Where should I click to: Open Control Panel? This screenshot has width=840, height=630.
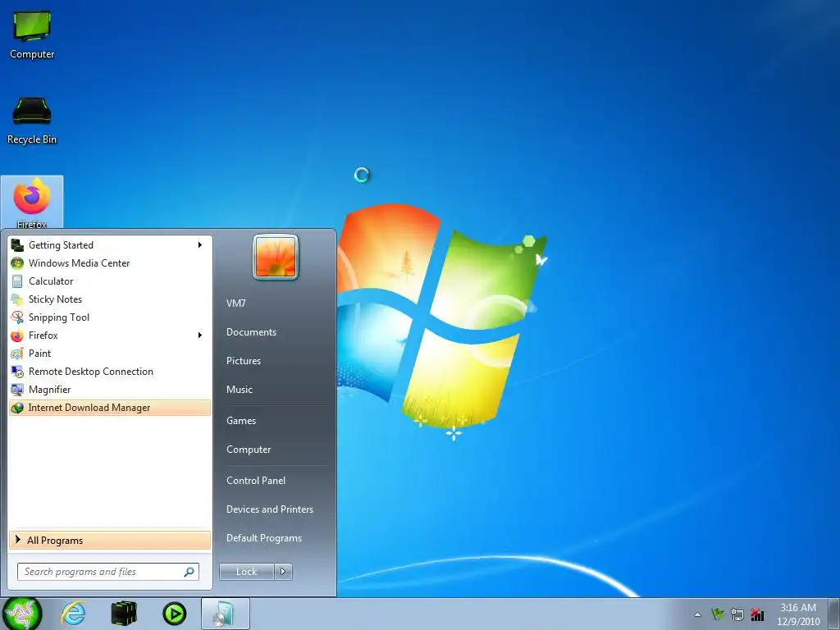click(256, 481)
